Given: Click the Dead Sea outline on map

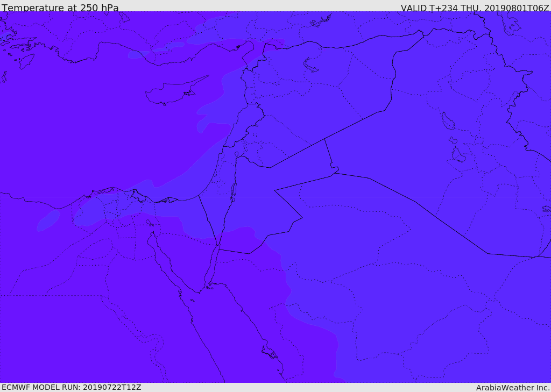Looking at the screenshot, I should pos(234,192).
